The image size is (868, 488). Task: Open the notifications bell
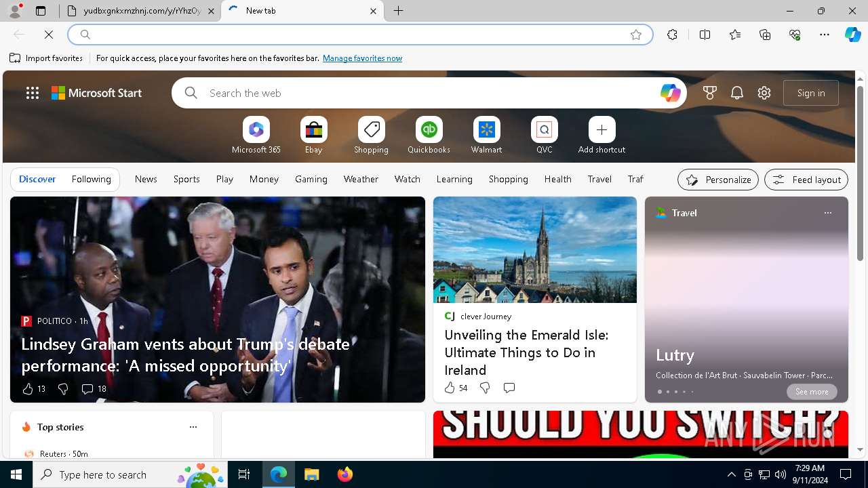(x=737, y=93)
